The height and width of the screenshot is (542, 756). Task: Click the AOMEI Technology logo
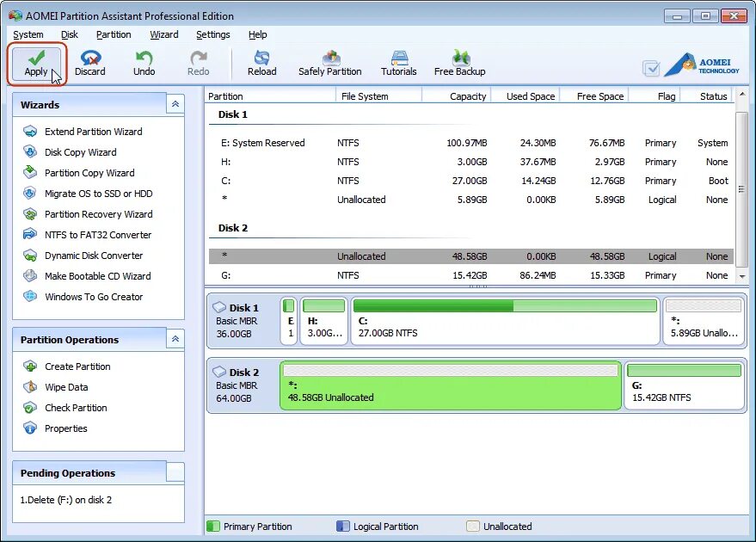pyautogui.click(x=702, y=65)
